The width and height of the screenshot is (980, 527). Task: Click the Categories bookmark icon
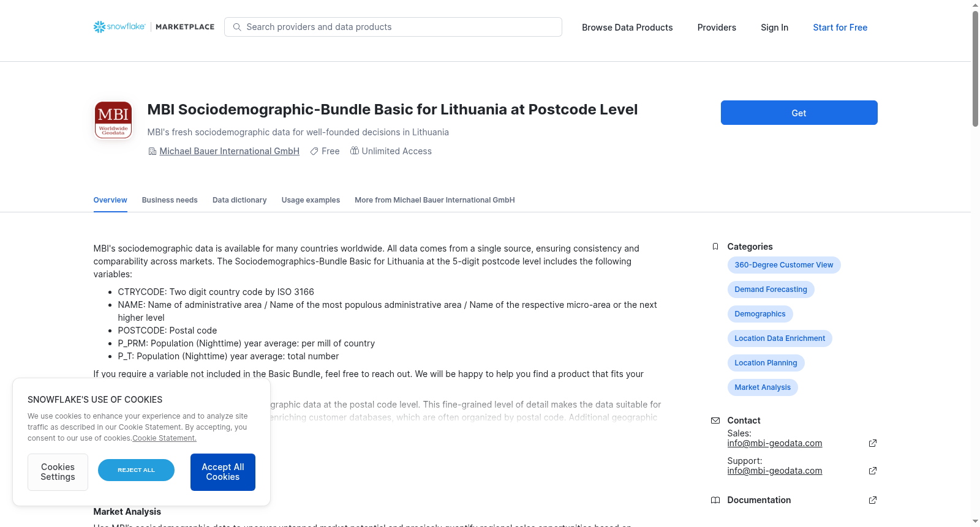(715, 247)
